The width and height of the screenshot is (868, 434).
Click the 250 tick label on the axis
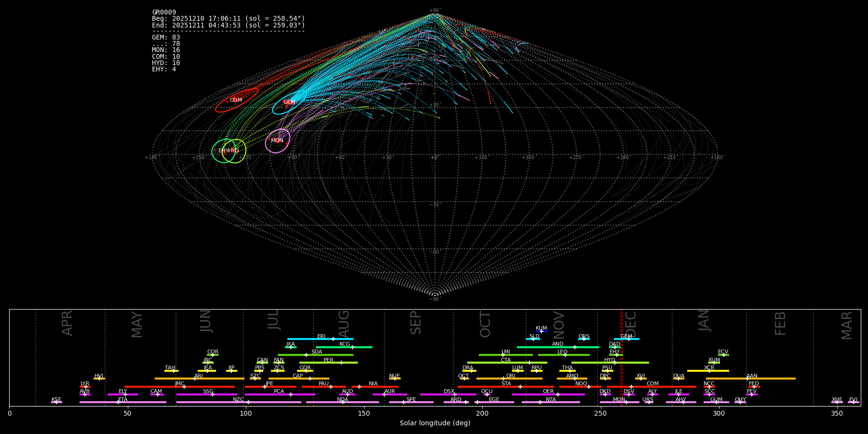(600, 413)
